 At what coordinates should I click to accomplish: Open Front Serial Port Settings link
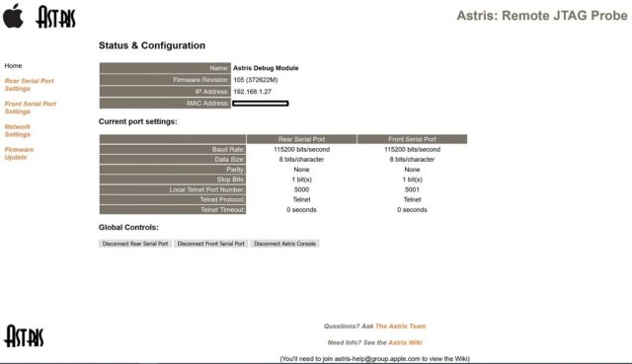[x=31, y=108]
